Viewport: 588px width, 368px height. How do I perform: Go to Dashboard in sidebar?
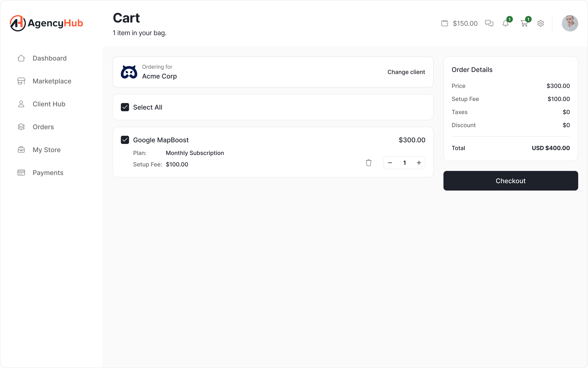click(49, 58)
